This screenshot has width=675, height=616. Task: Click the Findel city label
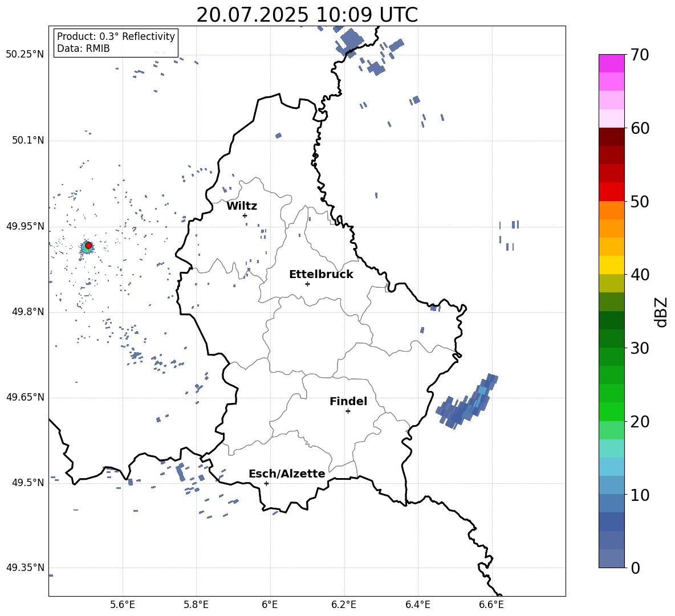coord(348,402)
